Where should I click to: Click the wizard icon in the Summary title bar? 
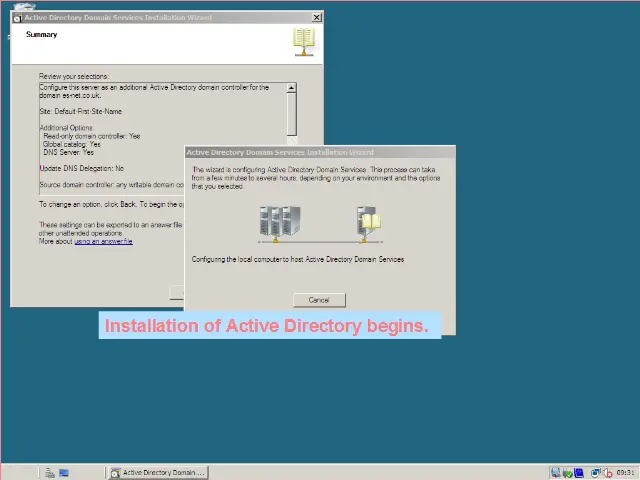pyautogui.click(x=18, y=18)
